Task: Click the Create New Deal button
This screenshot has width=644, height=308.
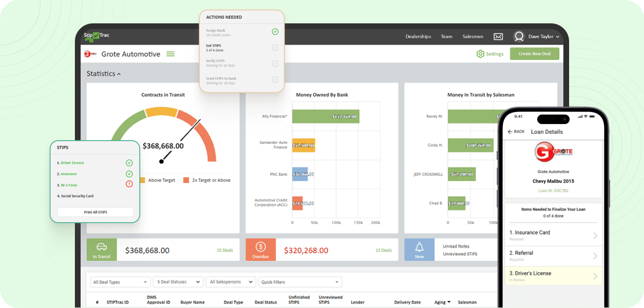Action: point(534,54)
